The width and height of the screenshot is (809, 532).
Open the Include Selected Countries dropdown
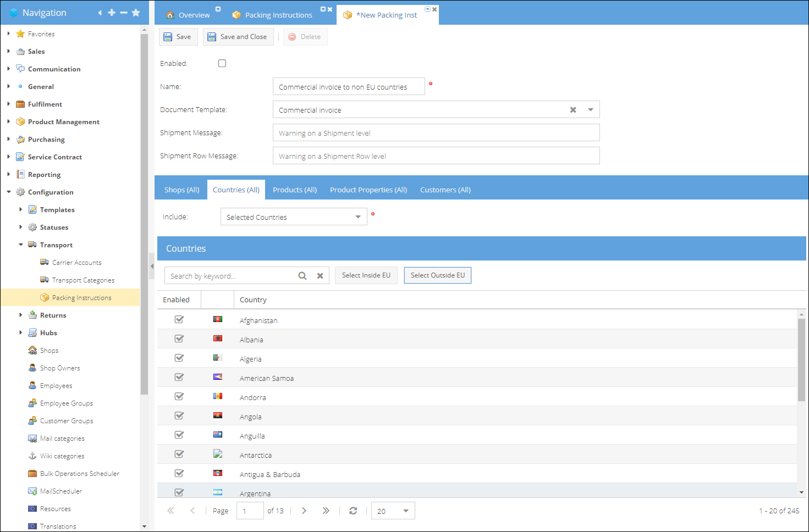click(x=294, y=217)
